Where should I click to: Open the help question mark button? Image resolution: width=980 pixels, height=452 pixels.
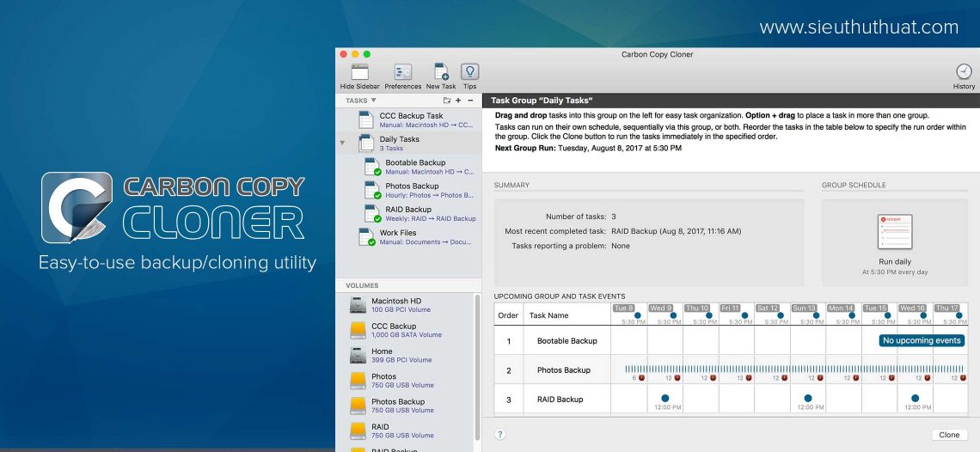[500, 435]
